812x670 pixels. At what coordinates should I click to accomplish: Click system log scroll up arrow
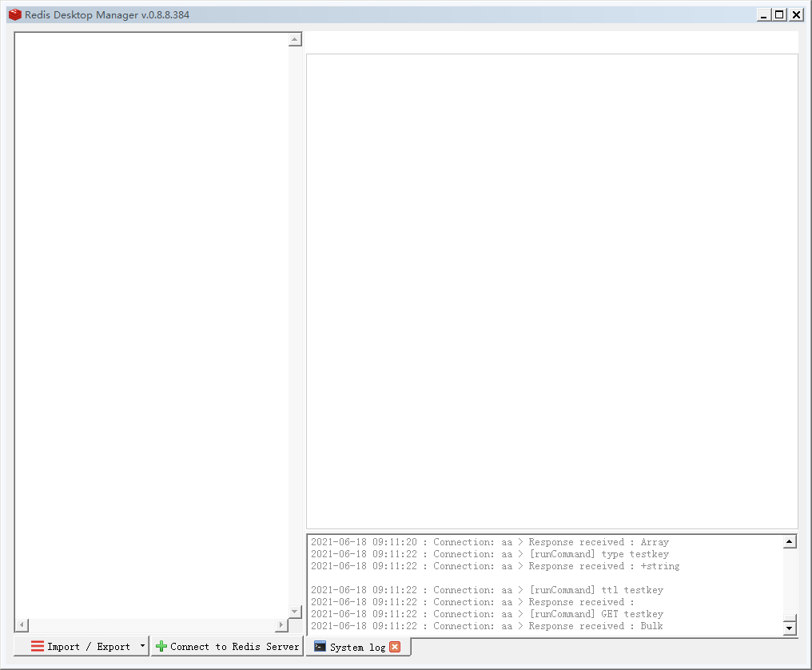coord(789,541)
